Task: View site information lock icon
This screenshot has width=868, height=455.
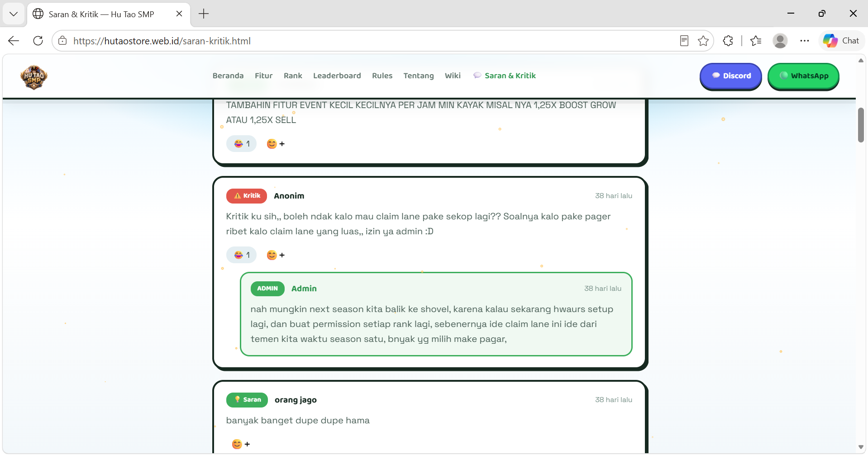Action: [x=62, y=41]
